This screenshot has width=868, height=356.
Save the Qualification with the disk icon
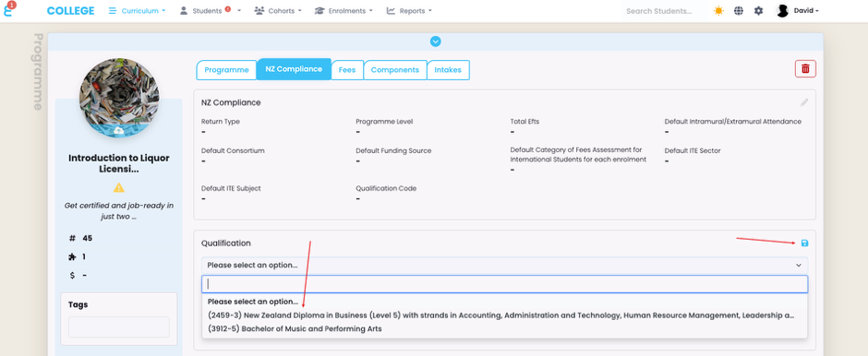[805, 243]
